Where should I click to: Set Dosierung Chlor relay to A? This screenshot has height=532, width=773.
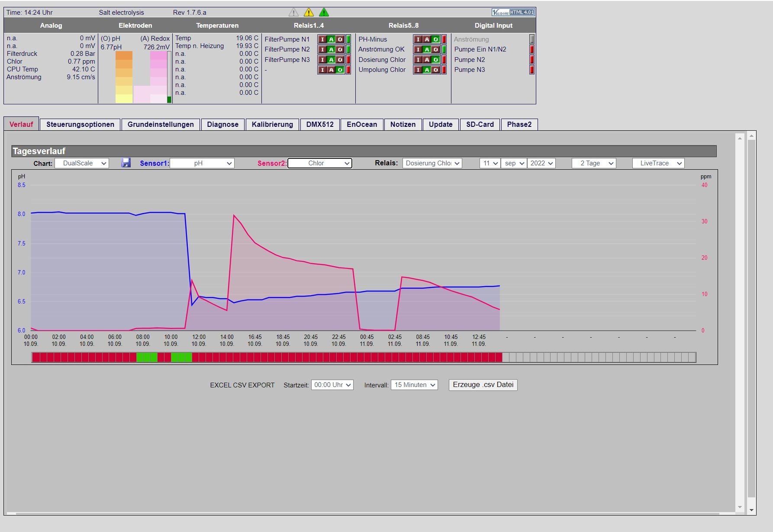tap(427, 60)
